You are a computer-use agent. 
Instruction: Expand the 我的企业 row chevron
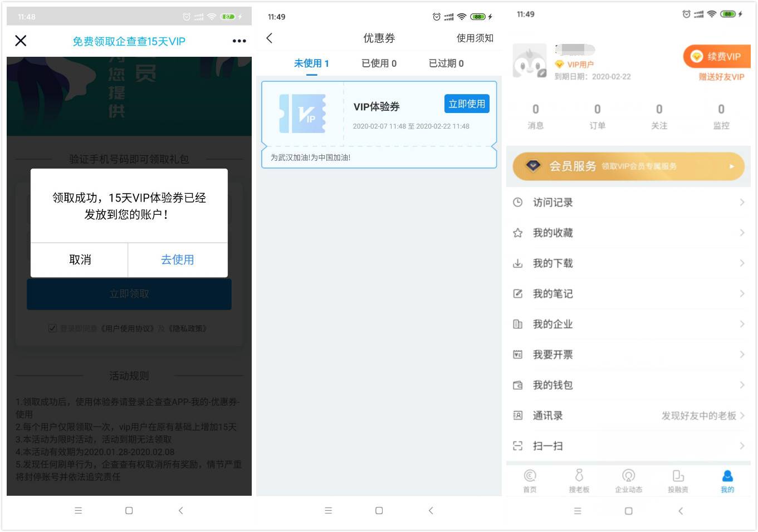[x=742, y=324]
